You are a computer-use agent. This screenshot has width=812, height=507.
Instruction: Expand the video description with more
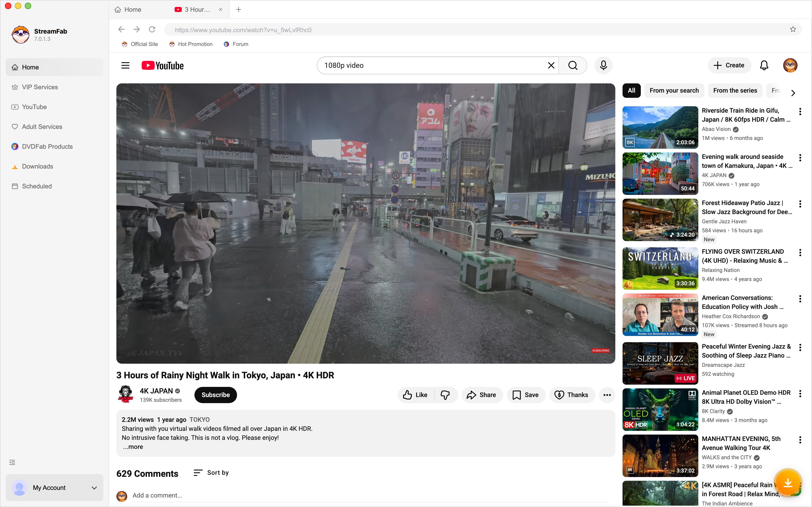pyautogui.click(x=133, y=446)
